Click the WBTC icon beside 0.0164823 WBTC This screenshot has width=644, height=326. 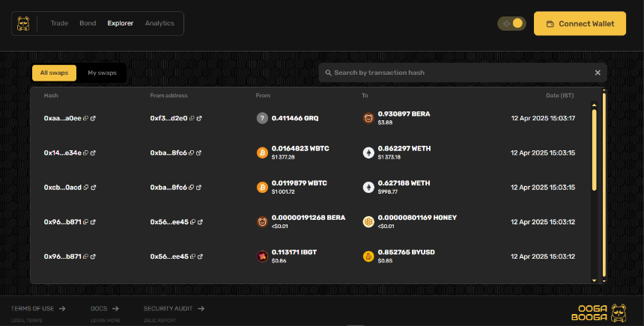click(x=262, y=153)
